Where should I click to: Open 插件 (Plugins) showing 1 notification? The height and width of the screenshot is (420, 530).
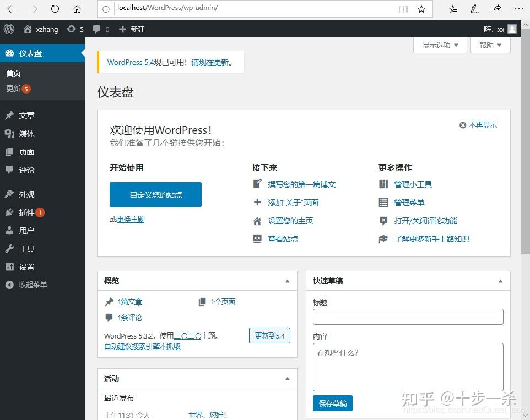24,212
